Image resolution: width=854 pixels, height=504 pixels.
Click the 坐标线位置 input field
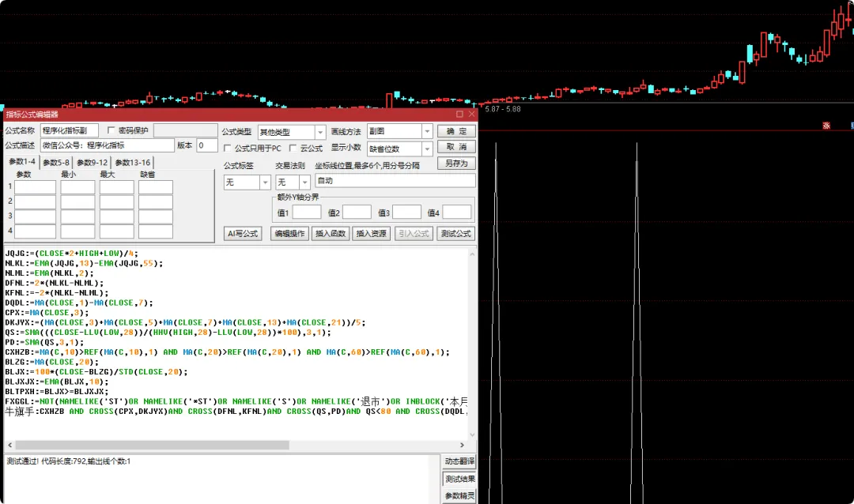[395, 181]
